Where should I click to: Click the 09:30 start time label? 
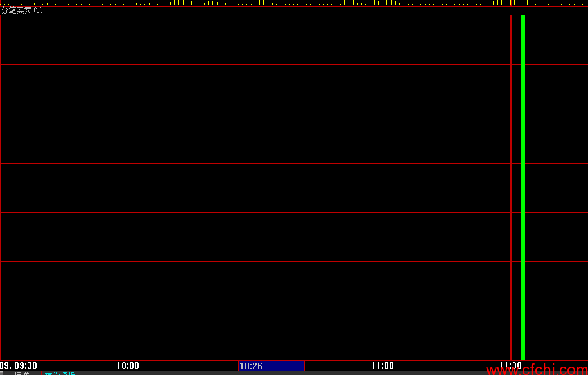(19, 365)
